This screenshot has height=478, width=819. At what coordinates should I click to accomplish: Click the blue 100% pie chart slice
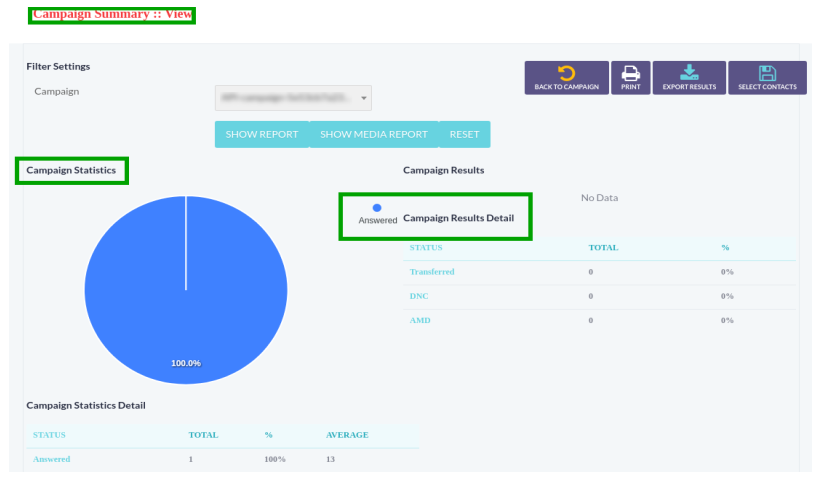[186, 300]
